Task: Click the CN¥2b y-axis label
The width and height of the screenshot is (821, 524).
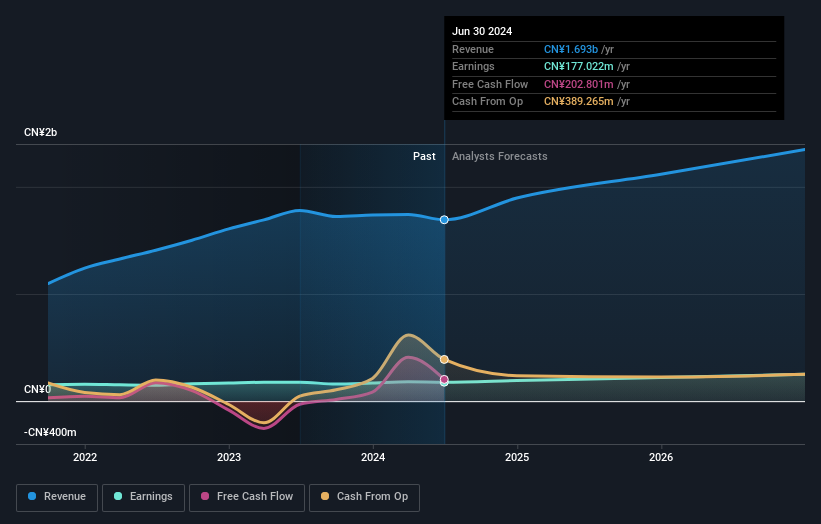Action: [40, 132]
